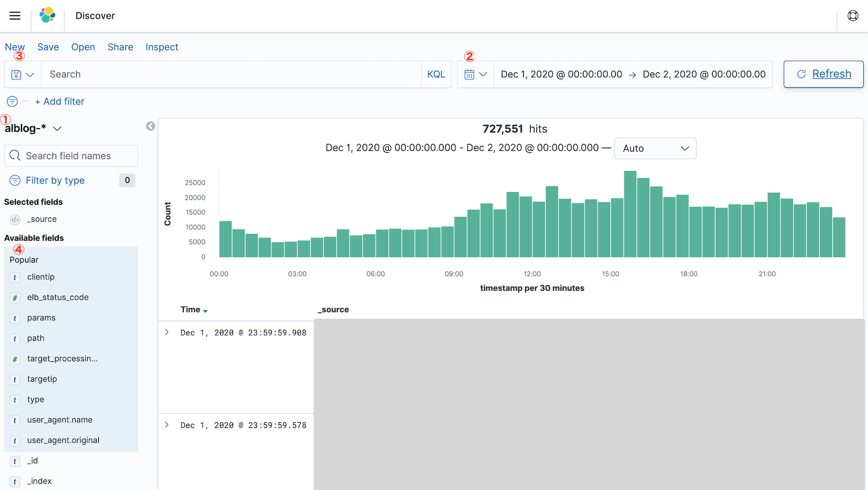Click the refresh circular arrow icon
868x490 pixels.
pos(801,74)
